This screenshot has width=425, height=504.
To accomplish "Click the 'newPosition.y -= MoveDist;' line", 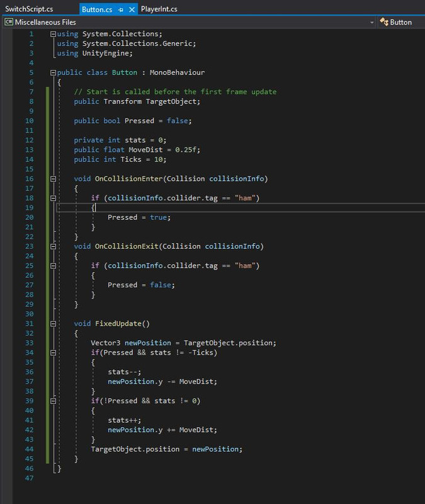I will (162, 382).
